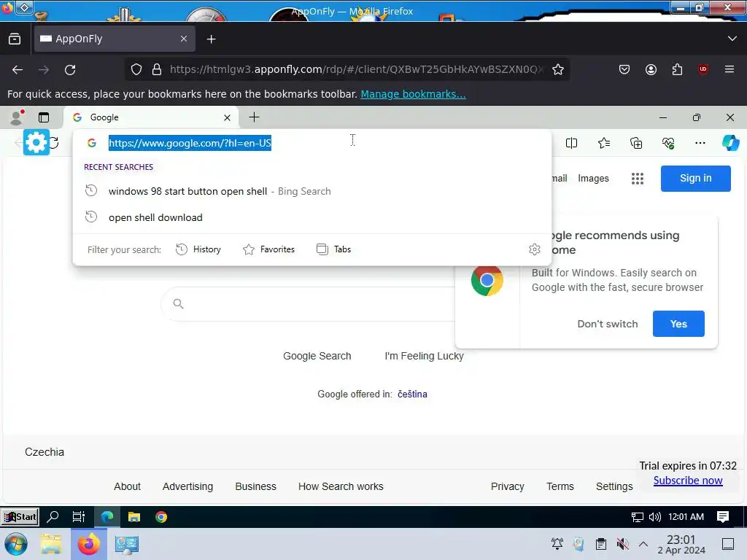
Task: Click the Google search input box
Action: (x=309, y=304)
